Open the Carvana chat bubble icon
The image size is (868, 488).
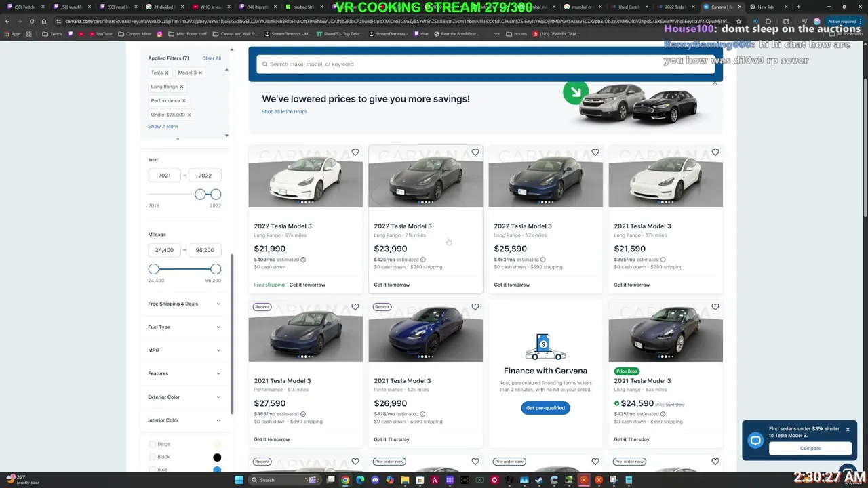click(x=755, y=441)
